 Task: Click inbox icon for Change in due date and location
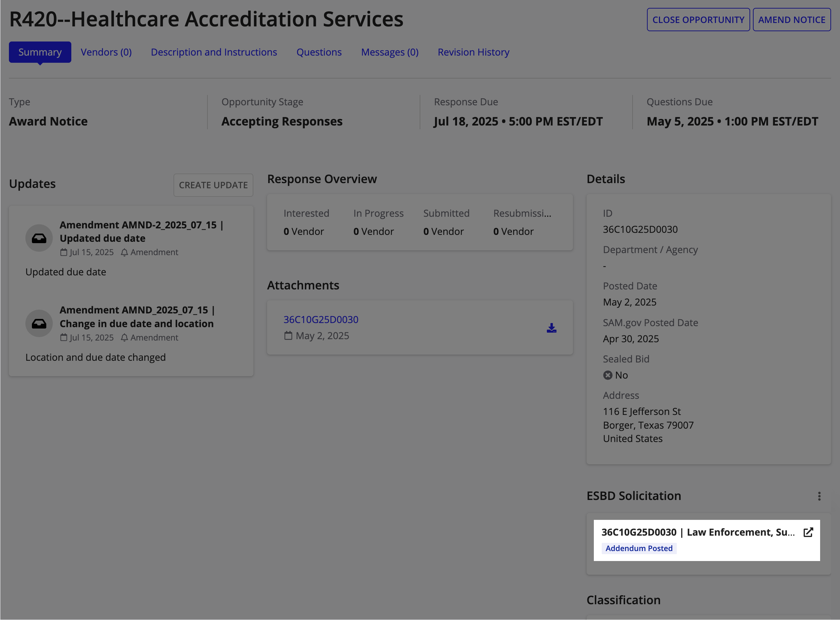(x=39, y=323)
